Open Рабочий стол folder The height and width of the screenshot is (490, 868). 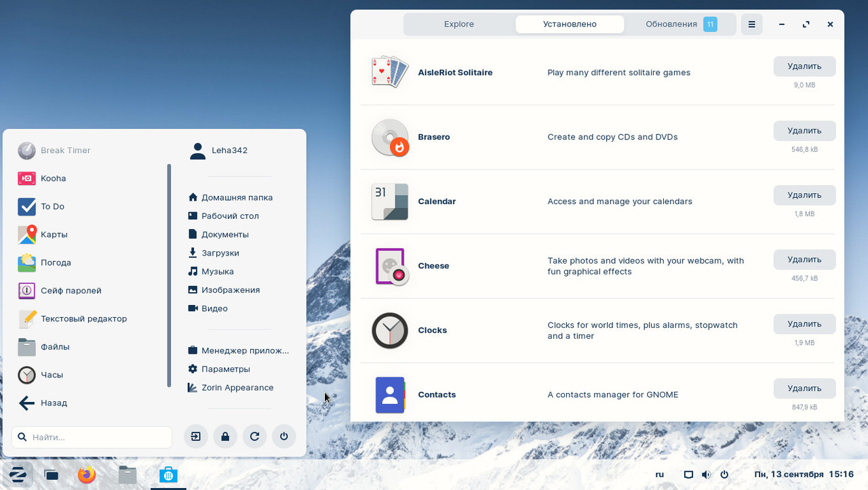point(224,216)
